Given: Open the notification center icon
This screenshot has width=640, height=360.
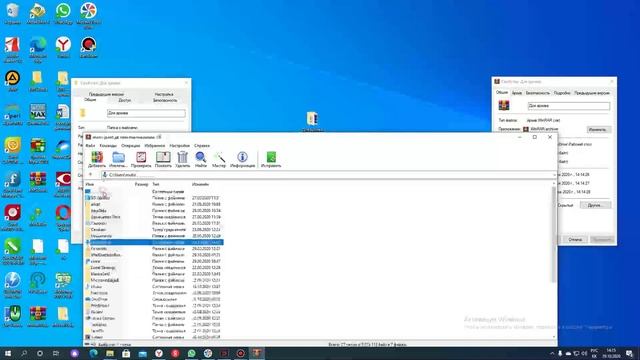Looking at the screenshot, I should pos(629,353).
